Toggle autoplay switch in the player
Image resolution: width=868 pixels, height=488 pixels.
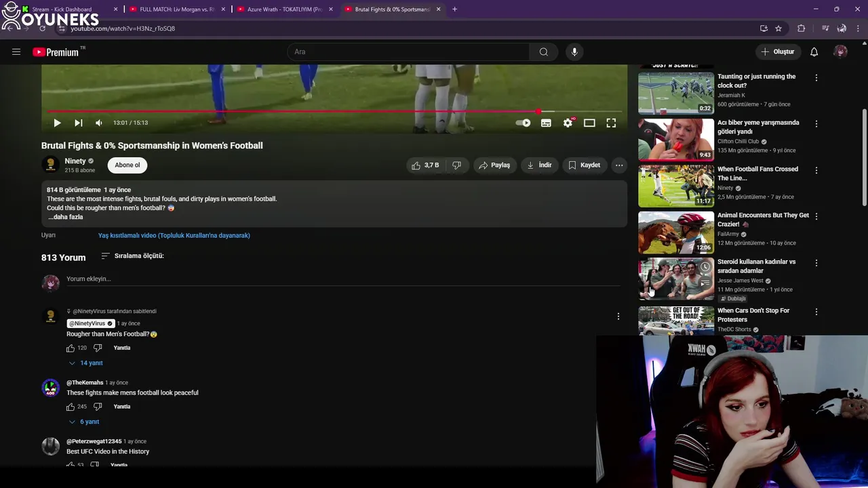point(524,123)
